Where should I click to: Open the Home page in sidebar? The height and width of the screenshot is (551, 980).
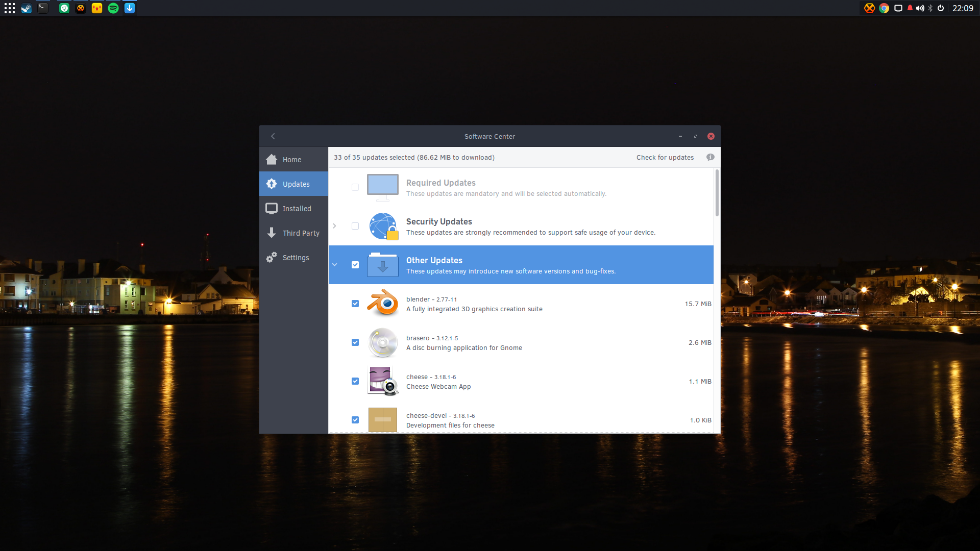coord(293,160)
